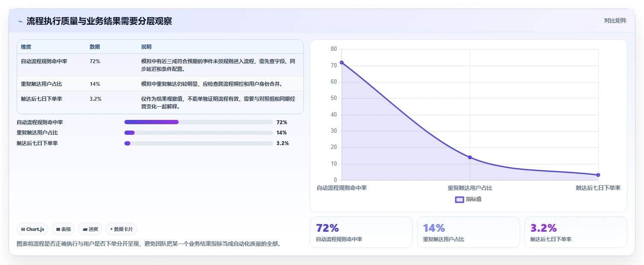644x265 pixels.
Task: Click the 3.2% data card
Action: 576,232
